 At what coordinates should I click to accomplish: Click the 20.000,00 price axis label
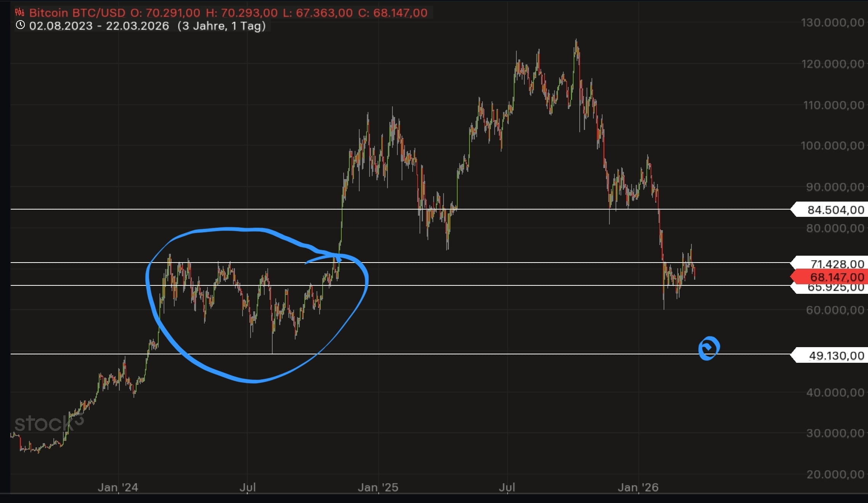pos(834,474)
